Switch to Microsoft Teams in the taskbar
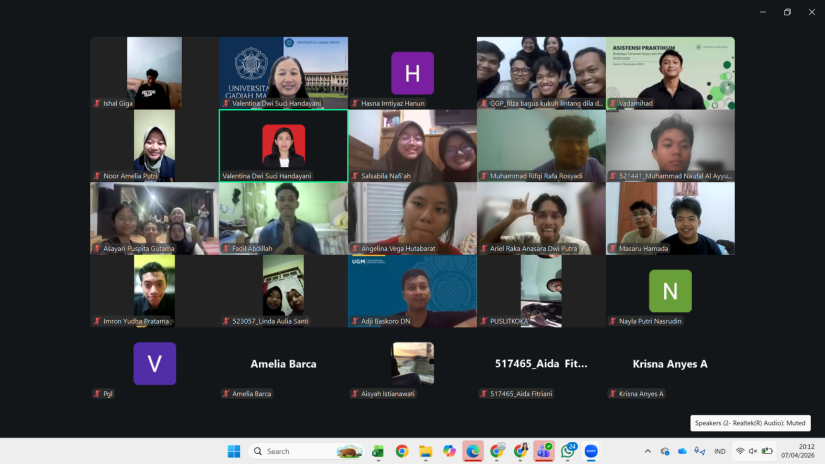Image resolution: width=825 pixels, height=464 pixels. pyautogui.click(x=544, y=451)
